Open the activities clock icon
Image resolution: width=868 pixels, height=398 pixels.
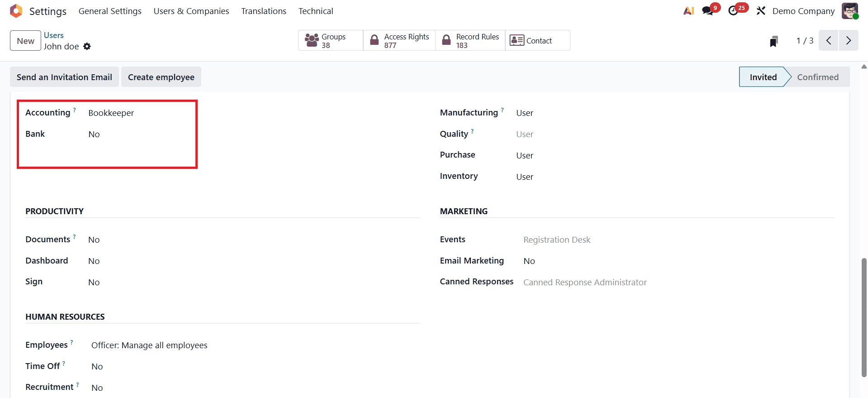pyautogui.click(x=734, y=10)
